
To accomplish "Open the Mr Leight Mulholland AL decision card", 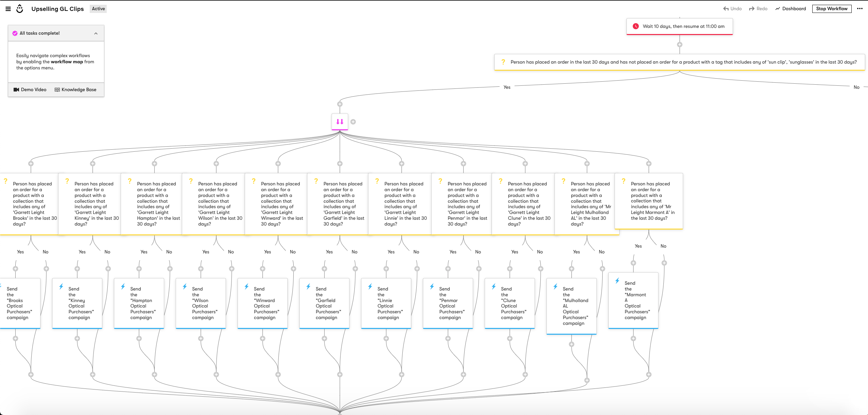I will pyautogui.click(x=587, y=204).
